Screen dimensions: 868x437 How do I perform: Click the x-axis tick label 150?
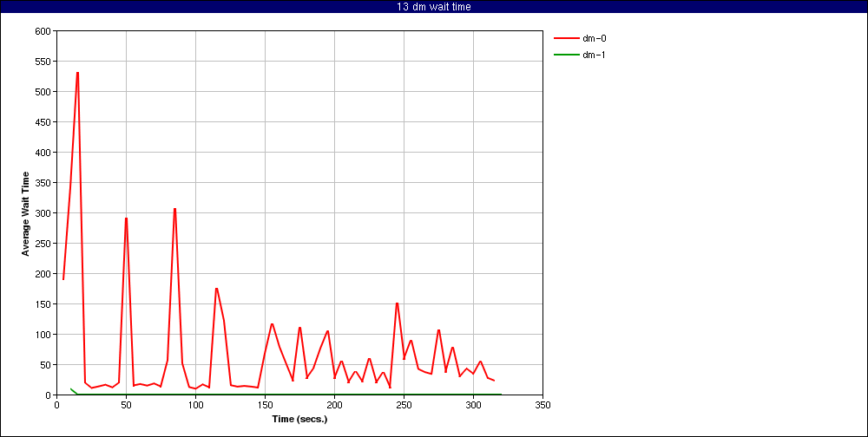pos(265,405)
